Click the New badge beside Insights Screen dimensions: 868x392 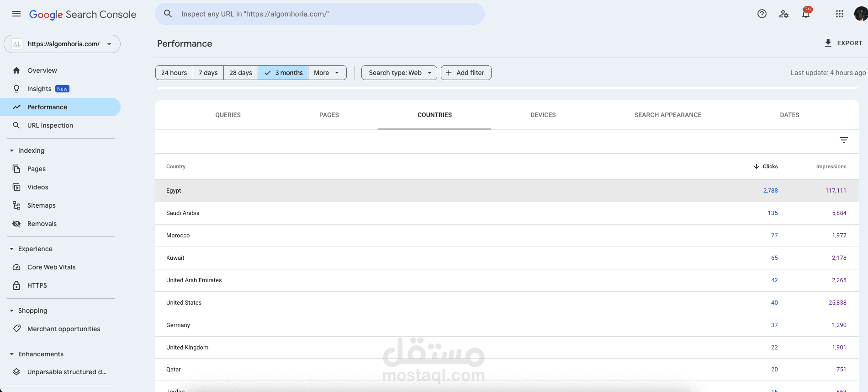click(62, 89)
